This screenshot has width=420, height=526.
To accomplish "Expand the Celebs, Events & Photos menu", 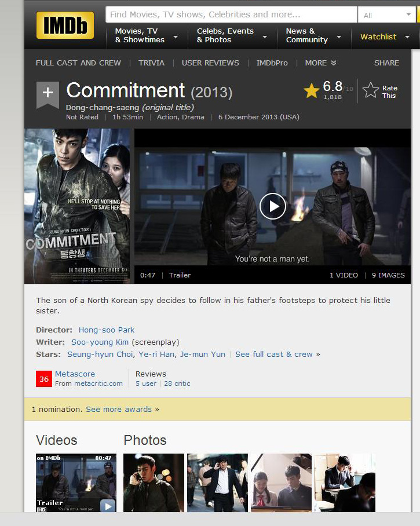I will point(232,35).
